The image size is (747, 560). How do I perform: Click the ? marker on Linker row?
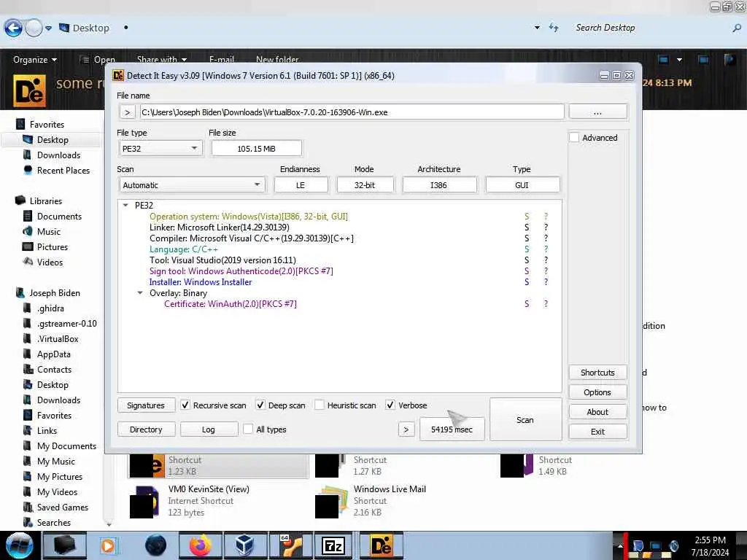(546, 227)
